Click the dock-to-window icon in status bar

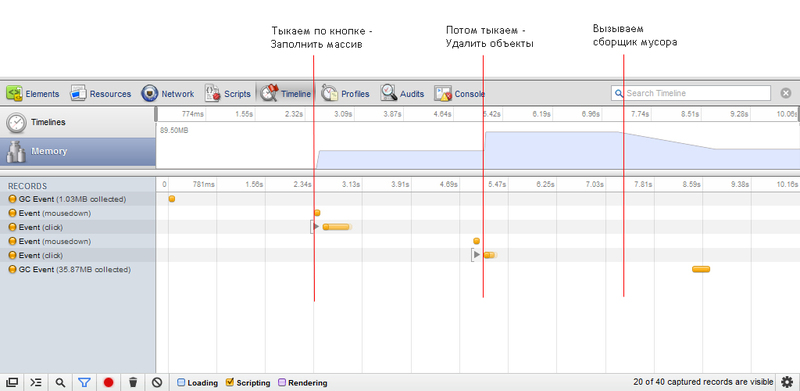tap(12, 382)
